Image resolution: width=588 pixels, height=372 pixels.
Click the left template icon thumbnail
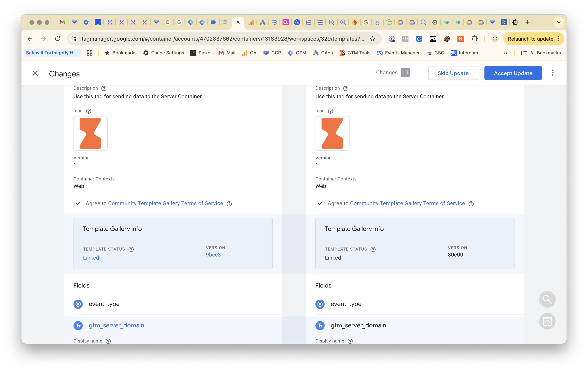pyautogui.click(x=90, y=133)
